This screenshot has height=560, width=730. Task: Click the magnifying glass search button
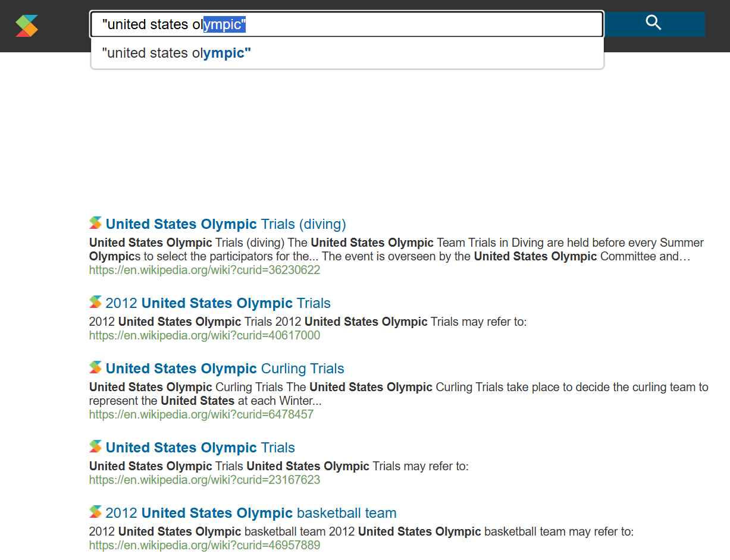(654, 24)
